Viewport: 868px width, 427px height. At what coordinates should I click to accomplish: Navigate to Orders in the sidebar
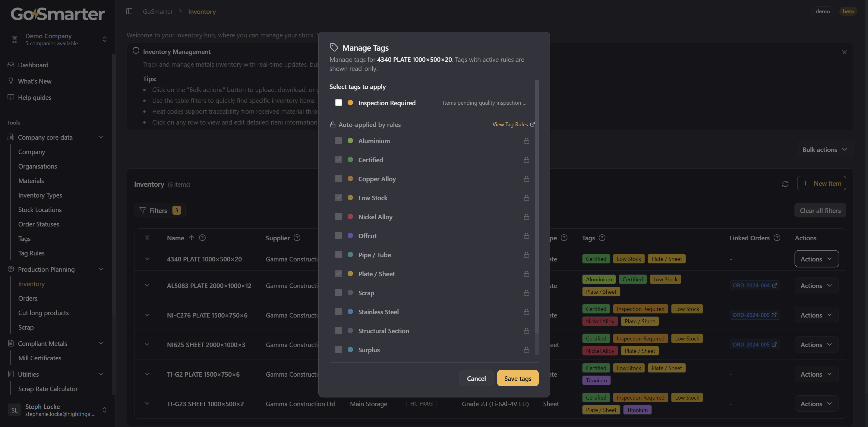(x=28, y=298)
